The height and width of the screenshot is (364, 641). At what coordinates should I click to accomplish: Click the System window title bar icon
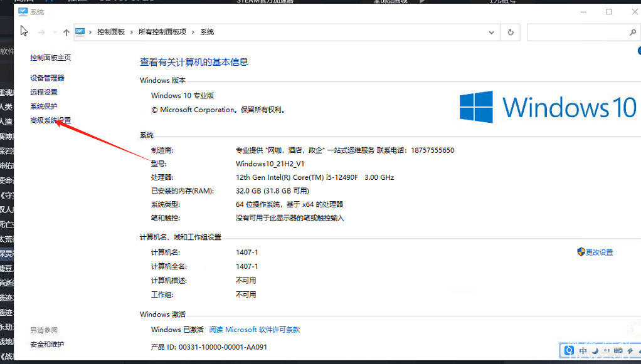coord(23,12)
